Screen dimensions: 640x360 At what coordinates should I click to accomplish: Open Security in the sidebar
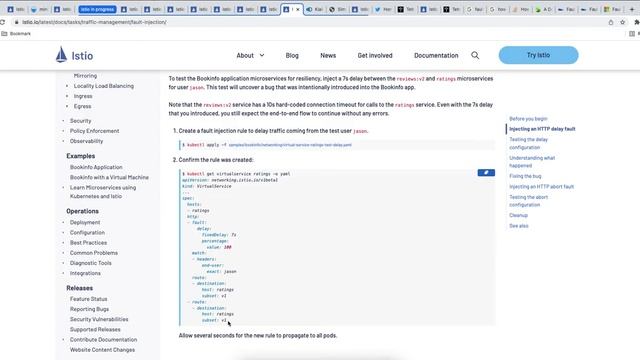point(80,121)
